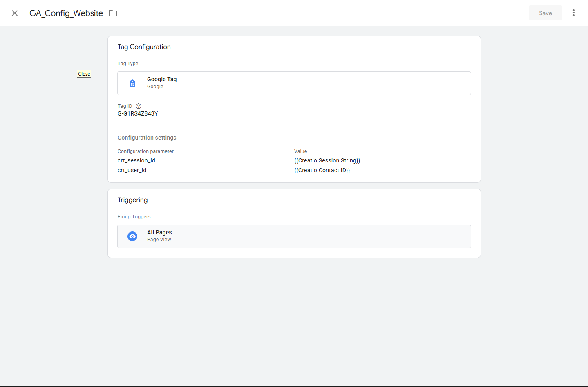Click the Tag ID value G-G1RS4Z843Y
Viewport: 588px width, 387px height.
138,113
